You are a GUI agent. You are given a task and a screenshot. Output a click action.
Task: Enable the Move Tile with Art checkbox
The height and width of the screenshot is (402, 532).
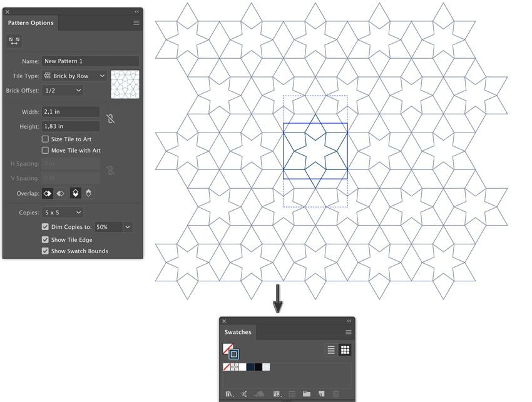pyautogui.click(x=45, y=150)
